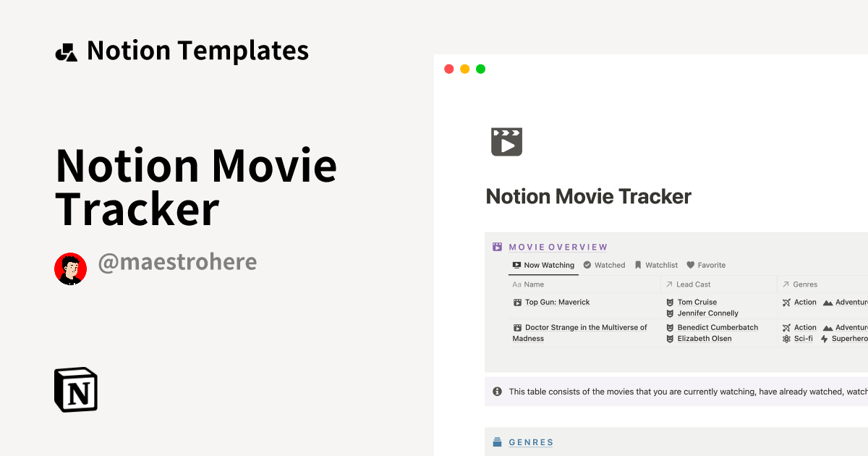
Task: Switch to the Favorite tab
Action: click(706, 265)
